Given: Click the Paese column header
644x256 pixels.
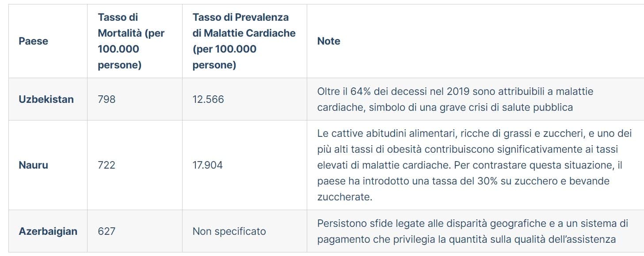Looking at the screenshot, I should [x=33, y=41].
